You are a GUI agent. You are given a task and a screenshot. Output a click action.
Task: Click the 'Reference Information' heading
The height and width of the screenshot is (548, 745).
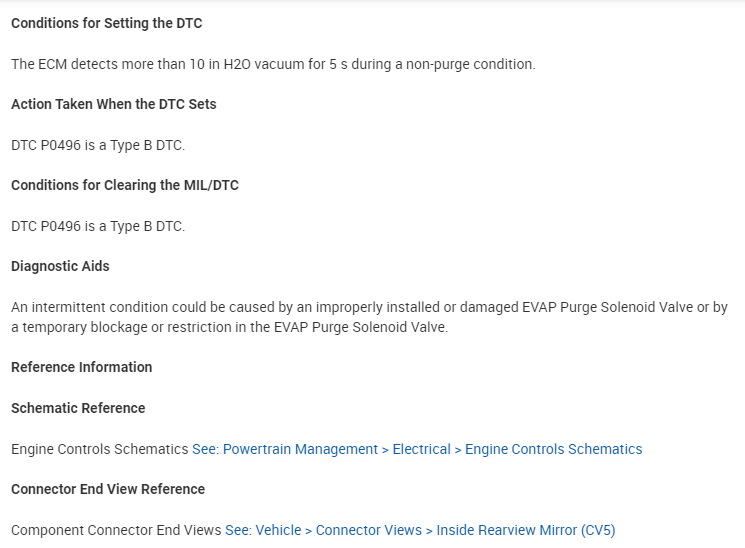click(82, 367)
